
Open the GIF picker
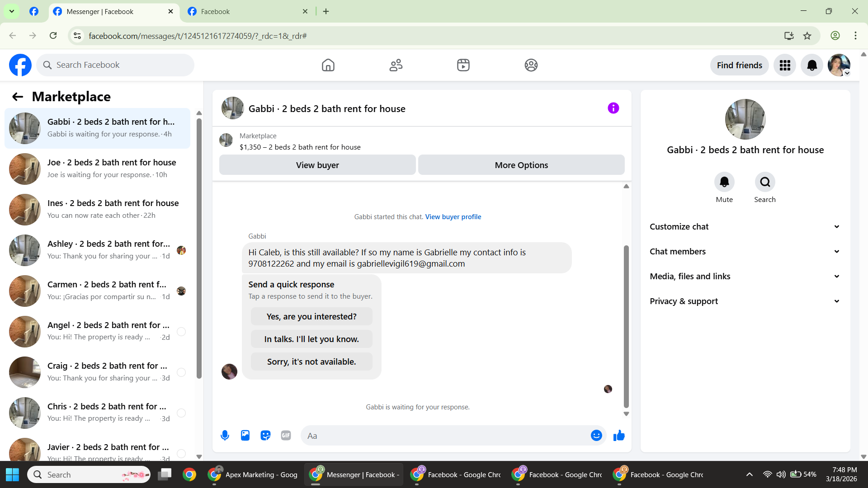coord(286,436)
